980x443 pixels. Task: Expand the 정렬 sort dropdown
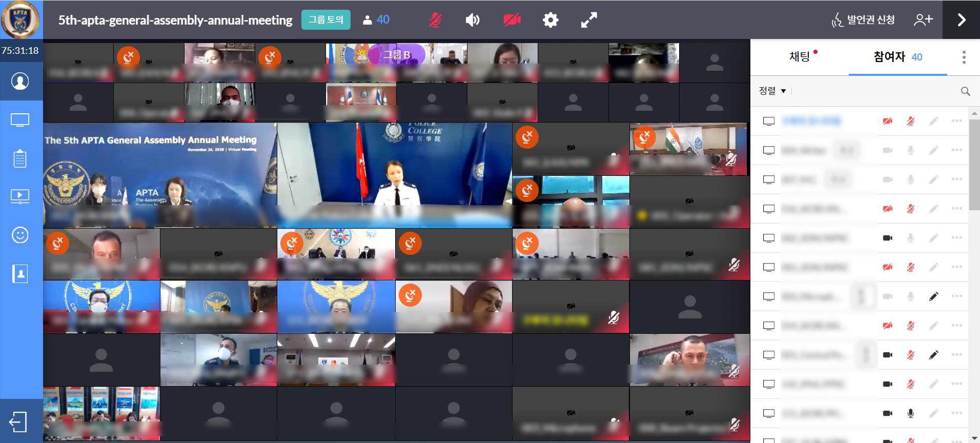(772, 91)
